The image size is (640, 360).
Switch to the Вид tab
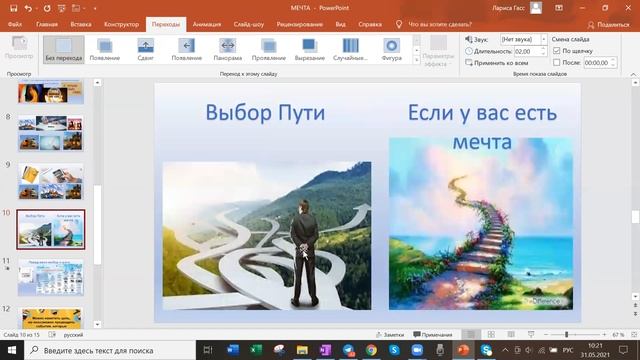click(340, 24)
